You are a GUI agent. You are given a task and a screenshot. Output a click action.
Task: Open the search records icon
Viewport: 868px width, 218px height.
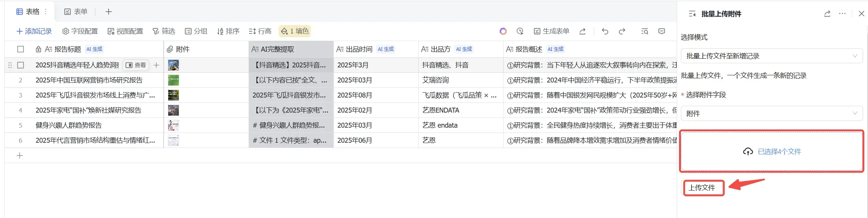(x=645, y=31)
